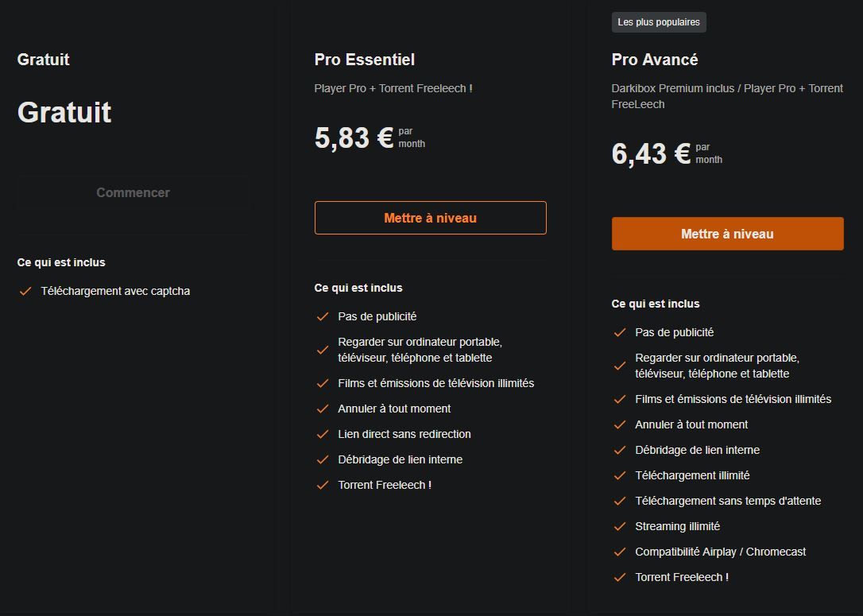Click the Pro Avancé plan title
The height and width of the screenshot is (616, 863).
[x=655, y=60]
